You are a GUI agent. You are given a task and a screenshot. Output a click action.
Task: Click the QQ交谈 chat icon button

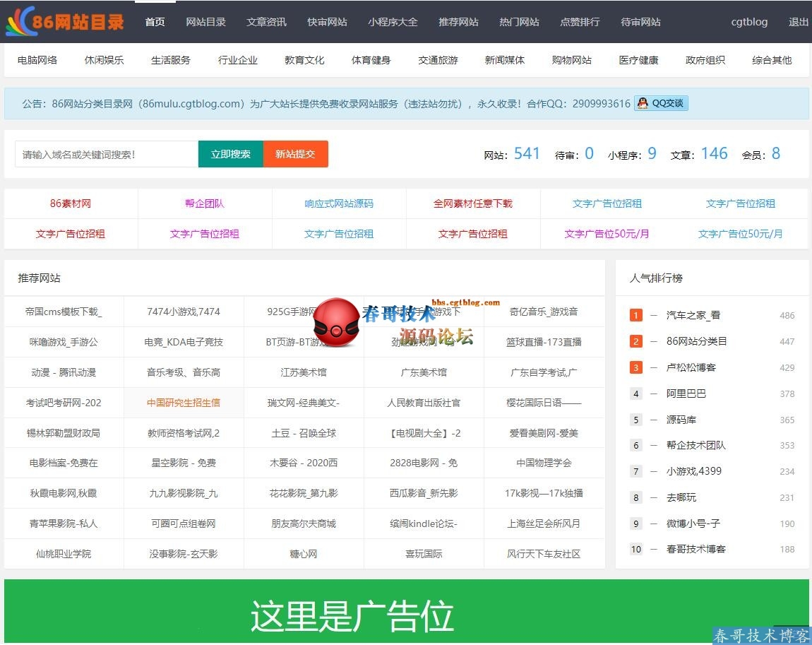661,103
